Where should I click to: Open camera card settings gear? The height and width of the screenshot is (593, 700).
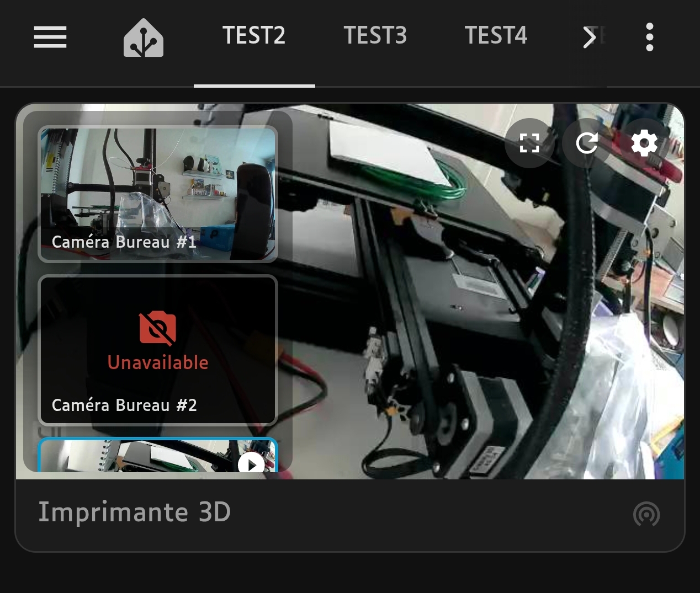[644, 143]
